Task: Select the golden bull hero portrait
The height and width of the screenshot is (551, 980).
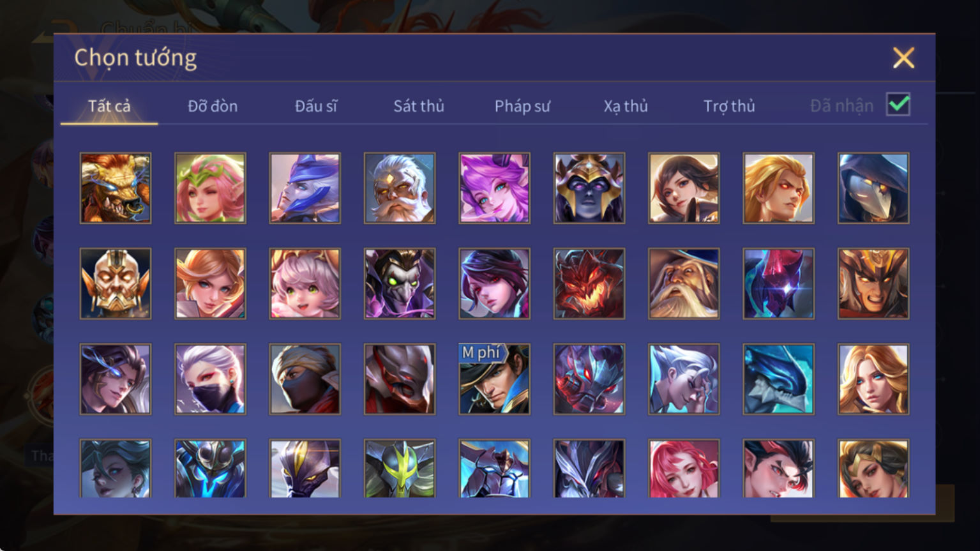Action: coord(116,188)
